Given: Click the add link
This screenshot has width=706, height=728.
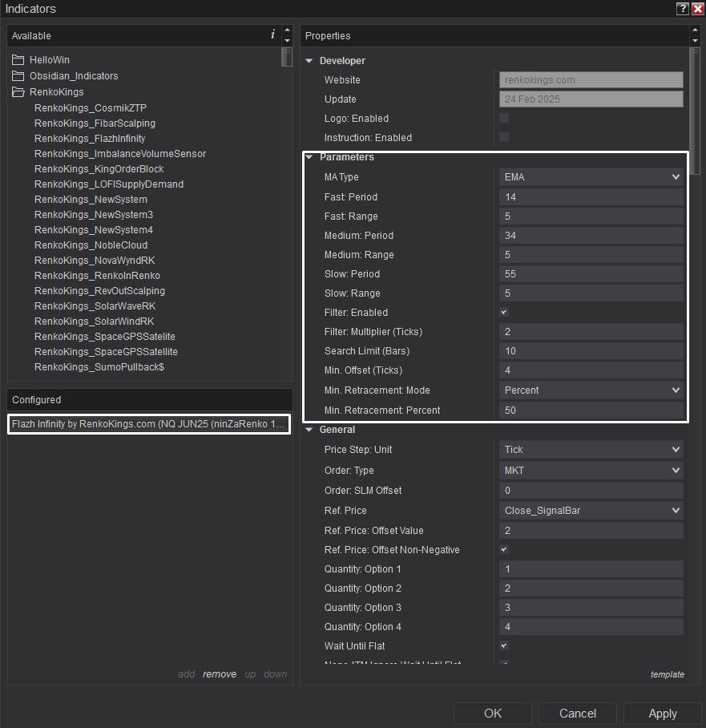Looking at the screenshot, I should 187,674.
